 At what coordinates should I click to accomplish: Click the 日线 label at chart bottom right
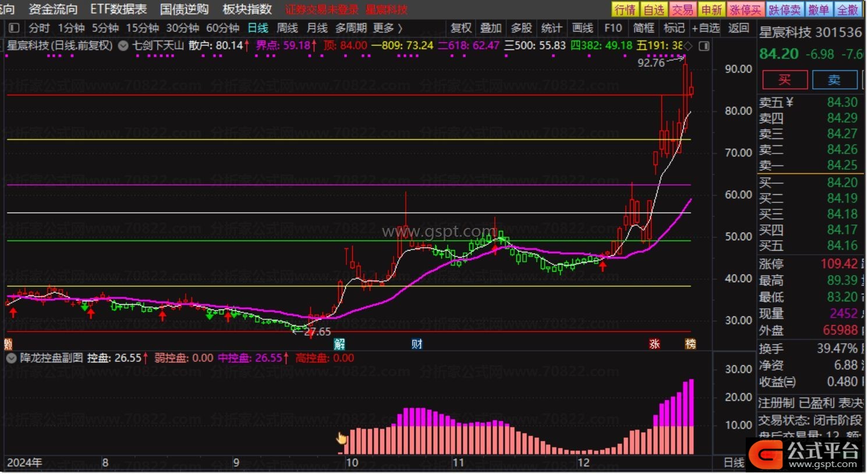(734, 463)
